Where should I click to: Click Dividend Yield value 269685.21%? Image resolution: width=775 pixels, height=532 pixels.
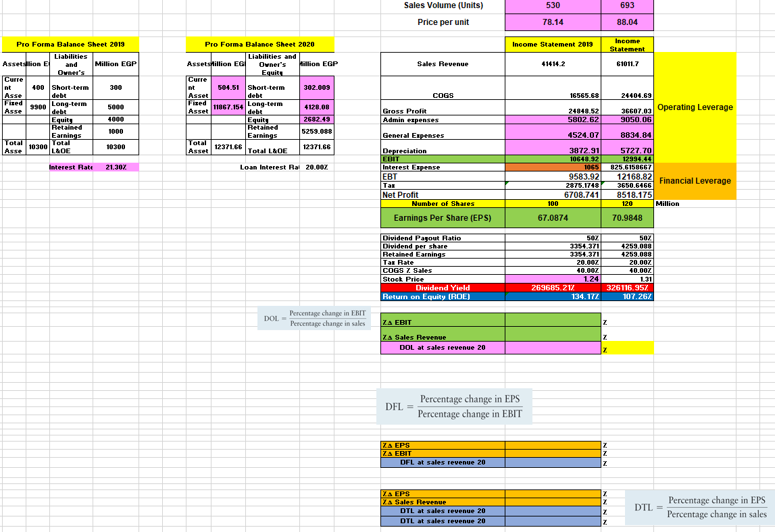553,288
